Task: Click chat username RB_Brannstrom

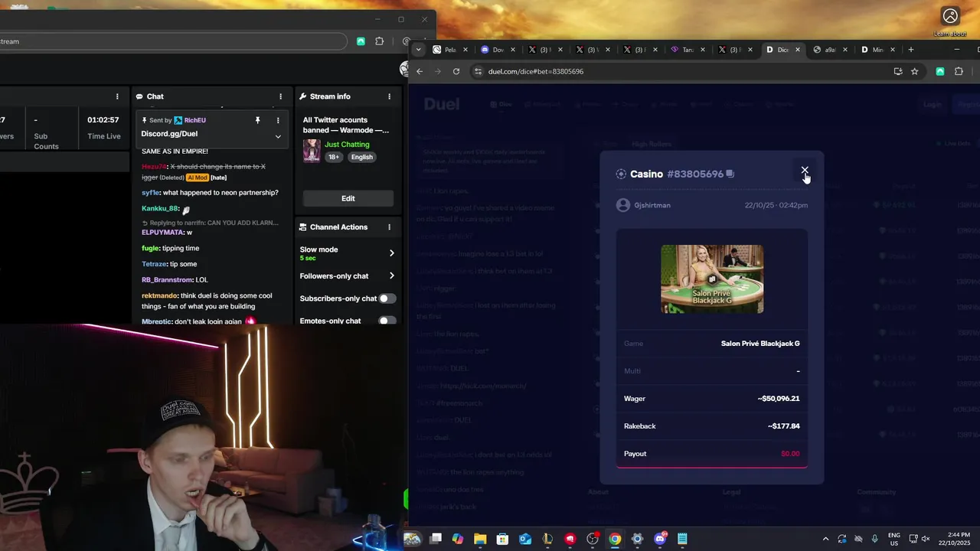Action: [x=167, y=279]
